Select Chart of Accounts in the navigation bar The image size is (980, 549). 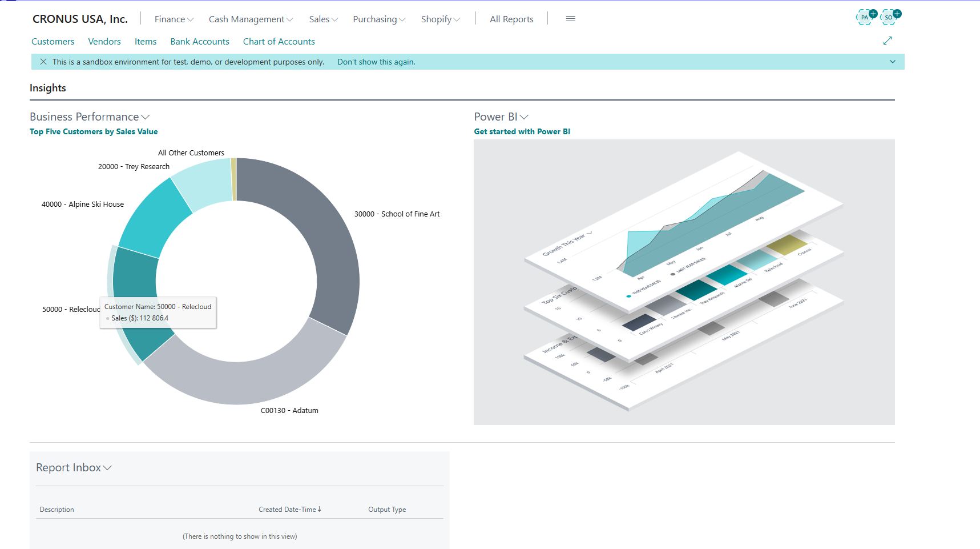279,41
